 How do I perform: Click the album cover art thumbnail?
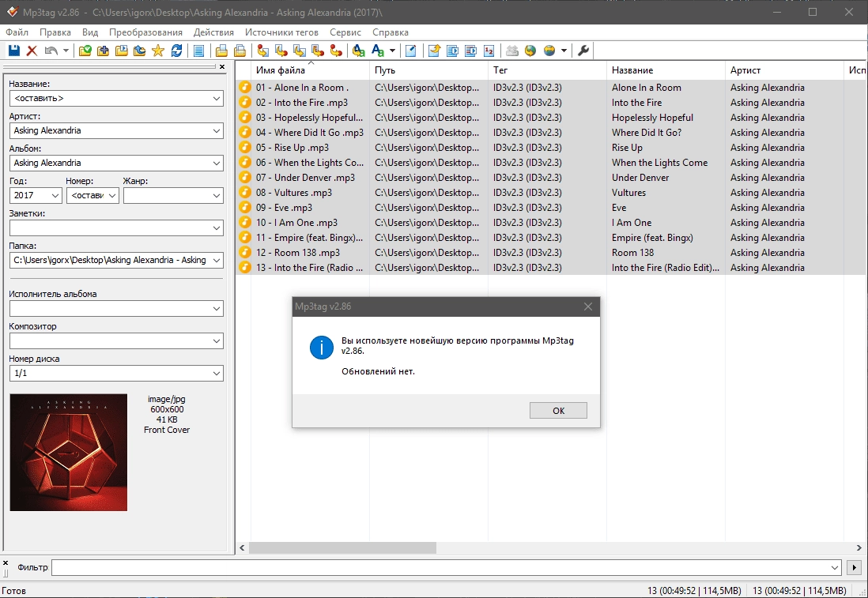[69, 453]
